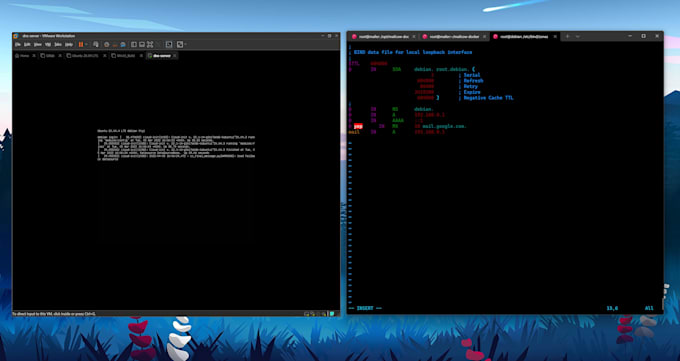Click the 'Expire' comment in the SOA record

472,92
